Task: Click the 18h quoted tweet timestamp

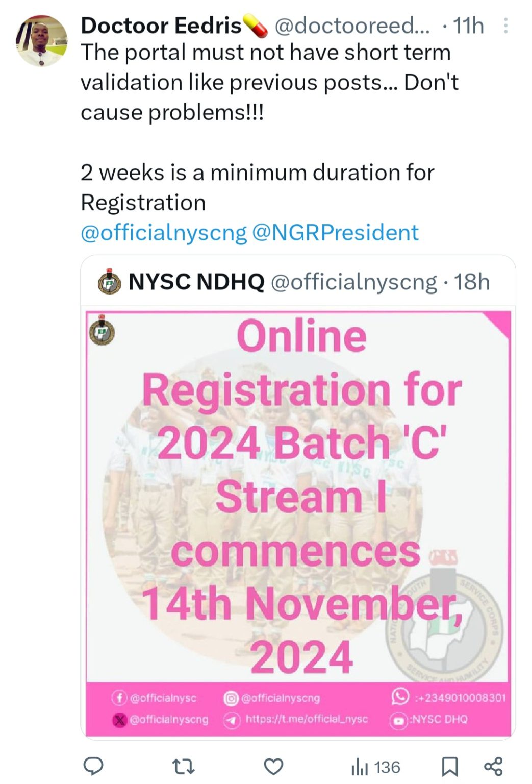Action: click(x=472, y=282)
